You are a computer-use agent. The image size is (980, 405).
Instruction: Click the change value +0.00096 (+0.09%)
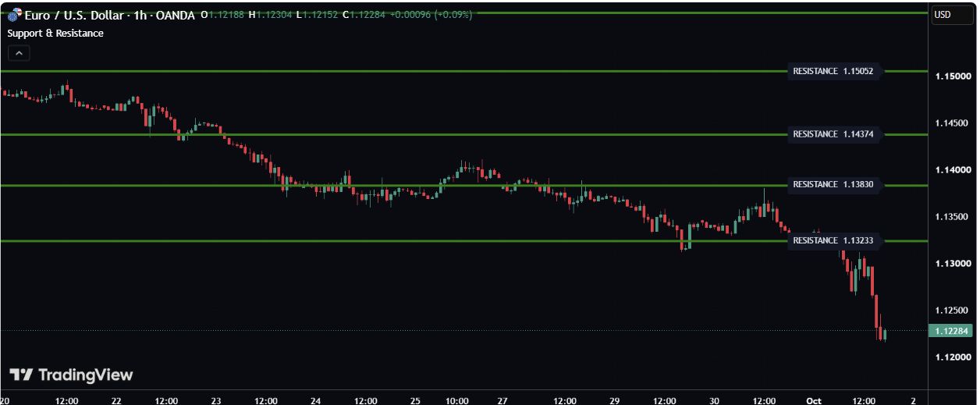431,15
